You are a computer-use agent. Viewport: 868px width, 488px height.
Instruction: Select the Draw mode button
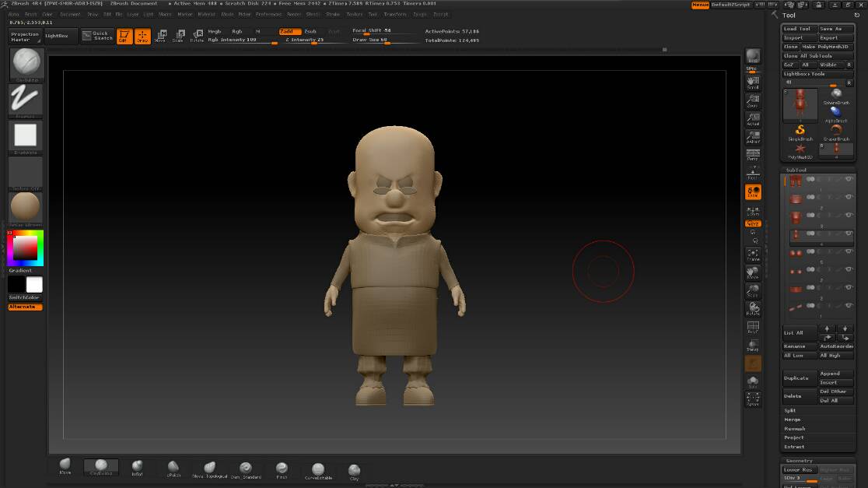142,36
